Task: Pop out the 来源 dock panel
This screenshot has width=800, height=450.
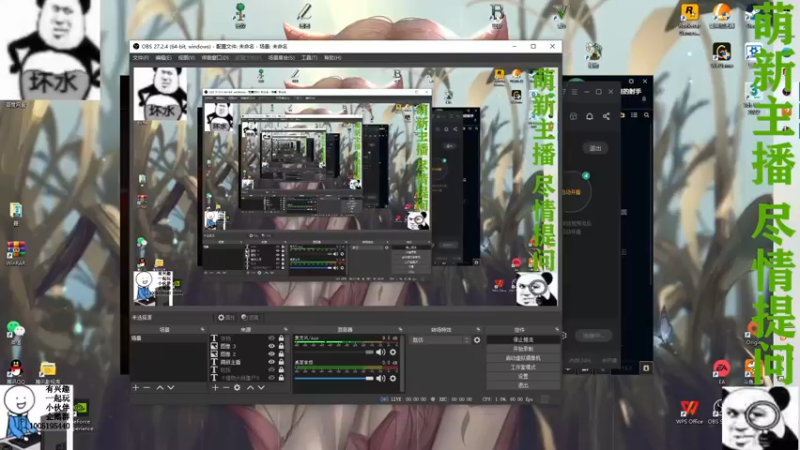Action: pos(285,330)
